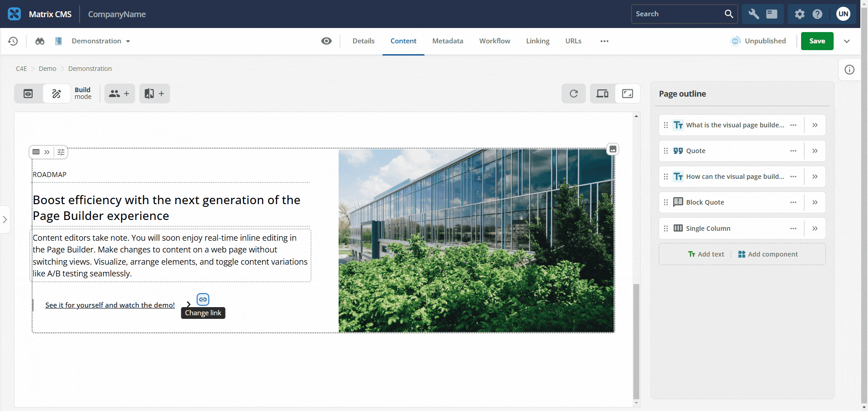Select the Quote outline item
Image resolution: width=868 pixels, height=411 pixels.
(x=695, y=151)
